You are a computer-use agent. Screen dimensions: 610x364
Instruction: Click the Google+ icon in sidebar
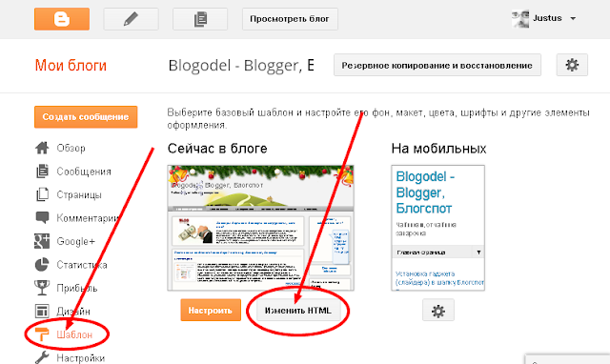pos(42,241)
